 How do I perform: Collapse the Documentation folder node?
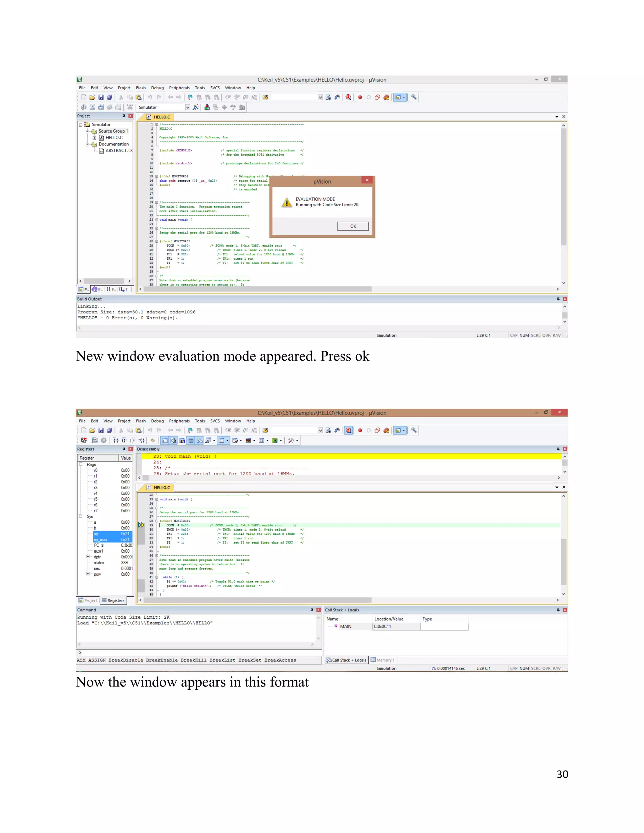(87, 145)
